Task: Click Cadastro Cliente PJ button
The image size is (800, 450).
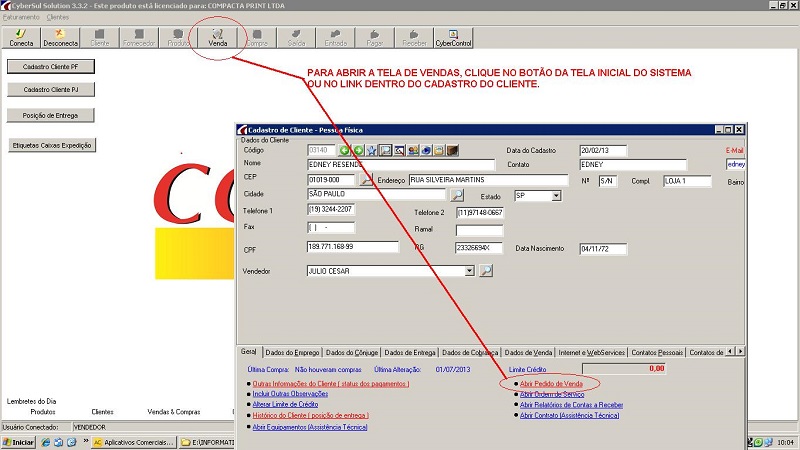Action: click(x=51, y=90)
